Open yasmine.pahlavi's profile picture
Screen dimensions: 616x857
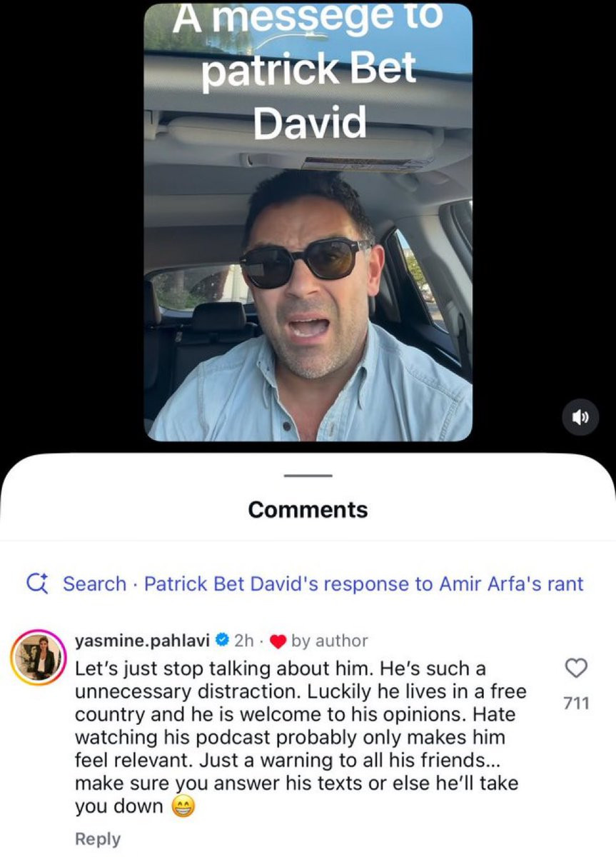point(37,658)
